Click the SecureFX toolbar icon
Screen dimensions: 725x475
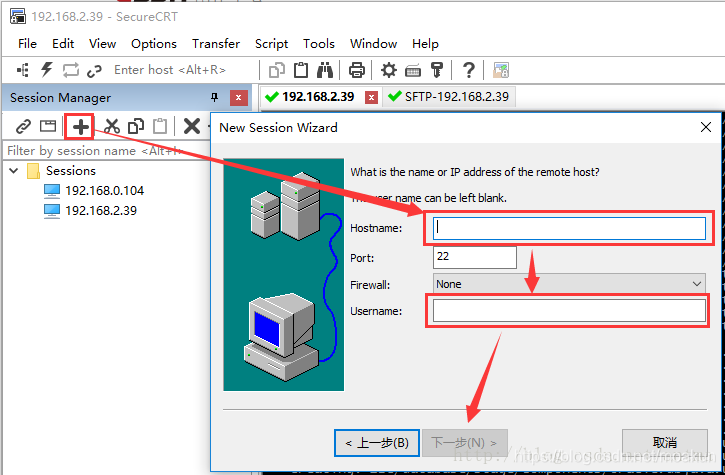click(501, 70)
